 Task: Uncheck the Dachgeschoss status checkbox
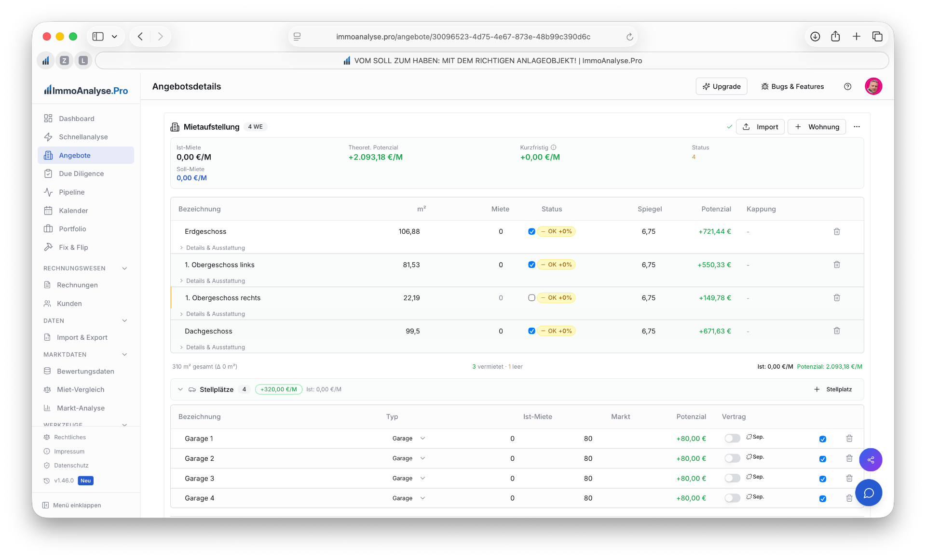click(x=531, y=331)
